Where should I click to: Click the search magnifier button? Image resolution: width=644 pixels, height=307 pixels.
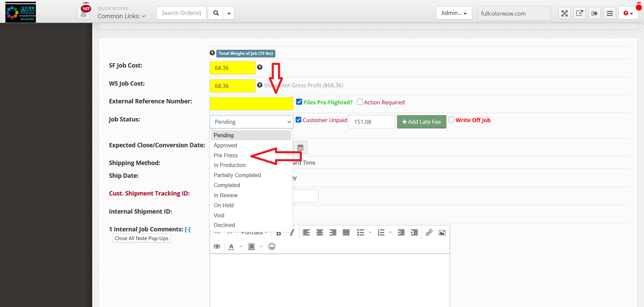click(x=216, y=13)
